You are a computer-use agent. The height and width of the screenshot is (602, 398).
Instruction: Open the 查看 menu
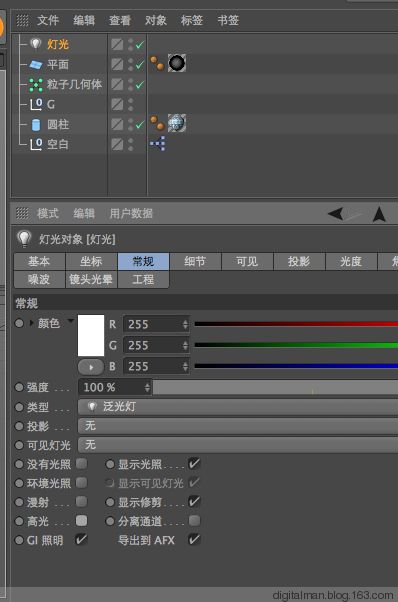[120, 20]
